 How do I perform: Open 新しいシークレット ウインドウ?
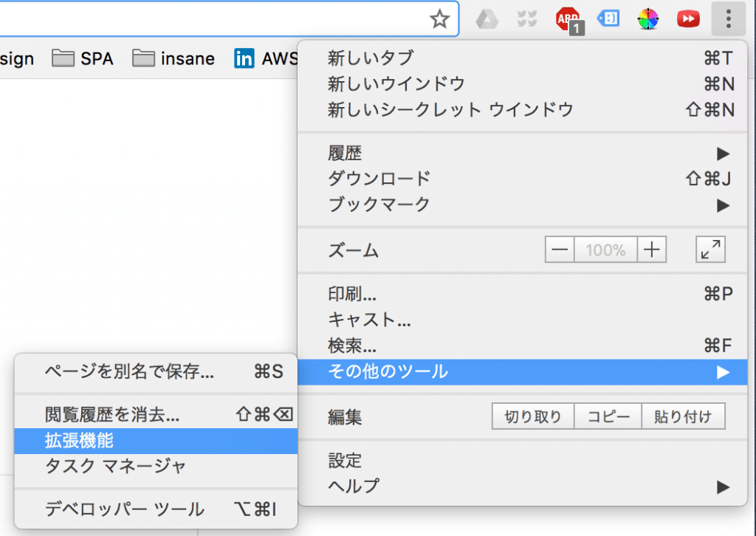click(522, 110)
